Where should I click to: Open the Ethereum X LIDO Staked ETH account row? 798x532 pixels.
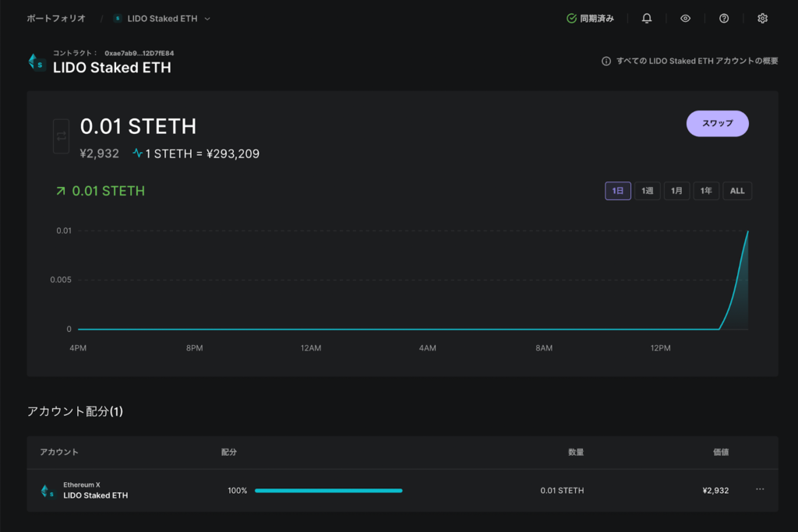402,490
